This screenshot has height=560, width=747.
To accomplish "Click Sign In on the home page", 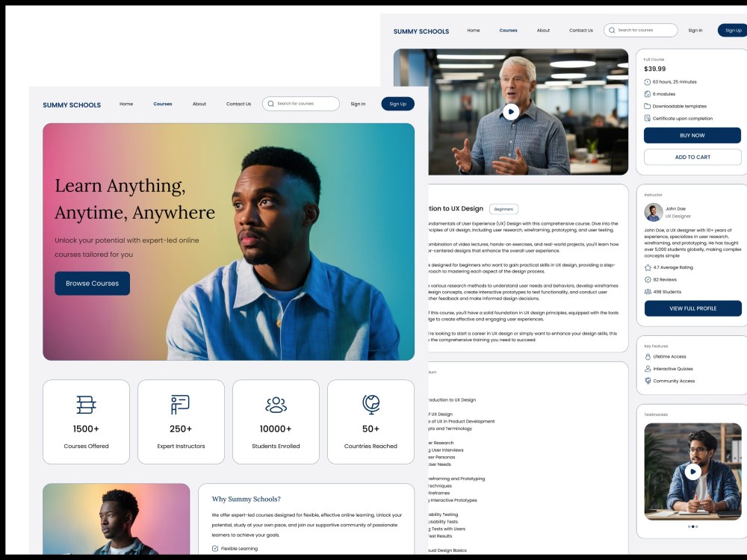I will [359, 104].
